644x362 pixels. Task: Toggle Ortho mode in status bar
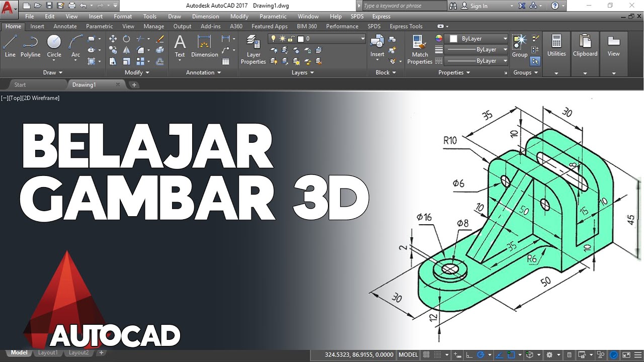(469, 354)
